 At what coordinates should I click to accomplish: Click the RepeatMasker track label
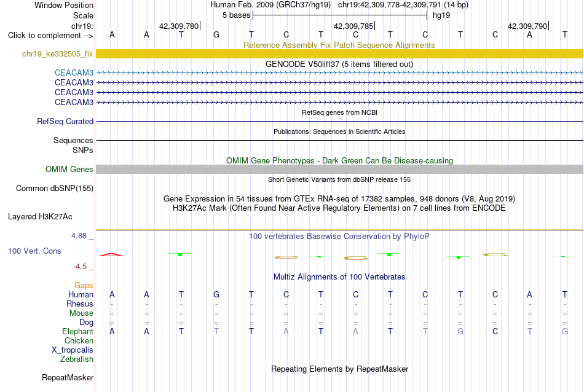click(x=68, y=377)
